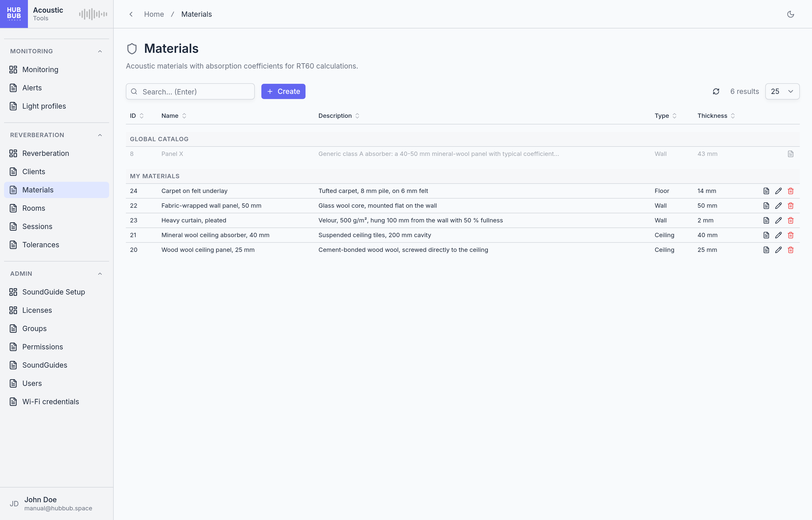812x520 pixels.
Task: Collapse the Reverberation sidebar section
Action: (x=100, y=135)
